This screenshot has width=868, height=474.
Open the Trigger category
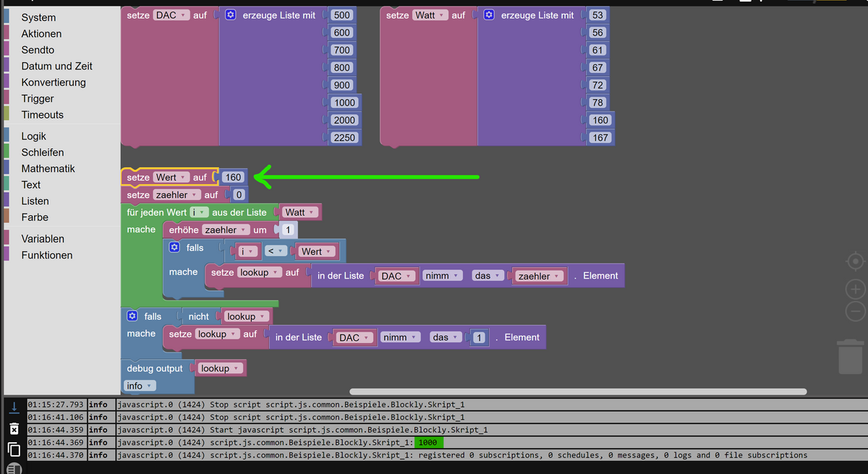coord(38,98)
